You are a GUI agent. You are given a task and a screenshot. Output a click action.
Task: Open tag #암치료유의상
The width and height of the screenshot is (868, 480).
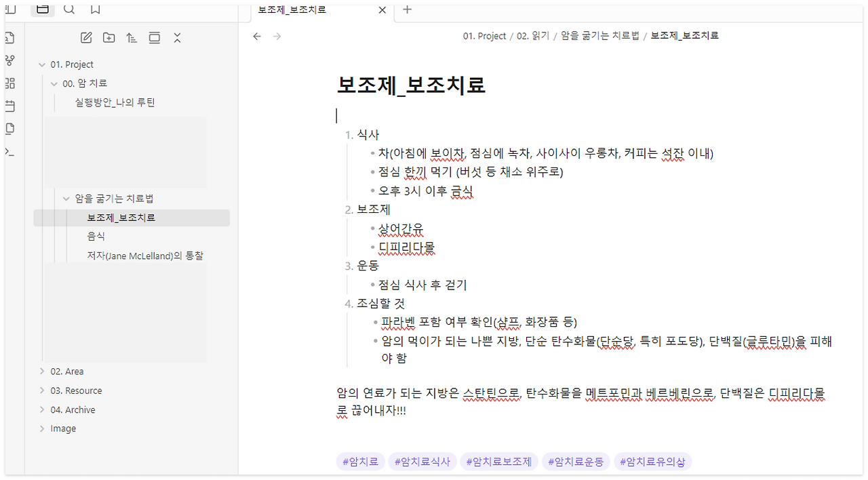coord(652,462)
